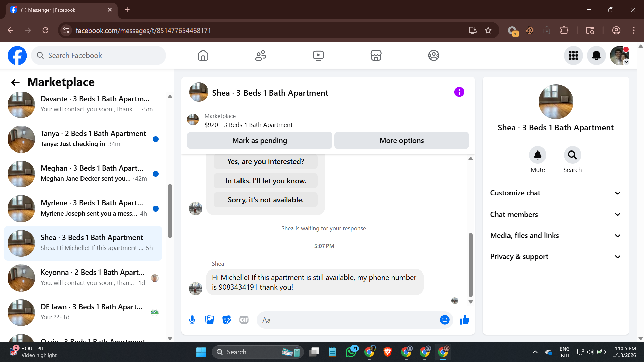Attach a photo using the image icon
This screenshot has height=362, width=644.
pos(209,320)
